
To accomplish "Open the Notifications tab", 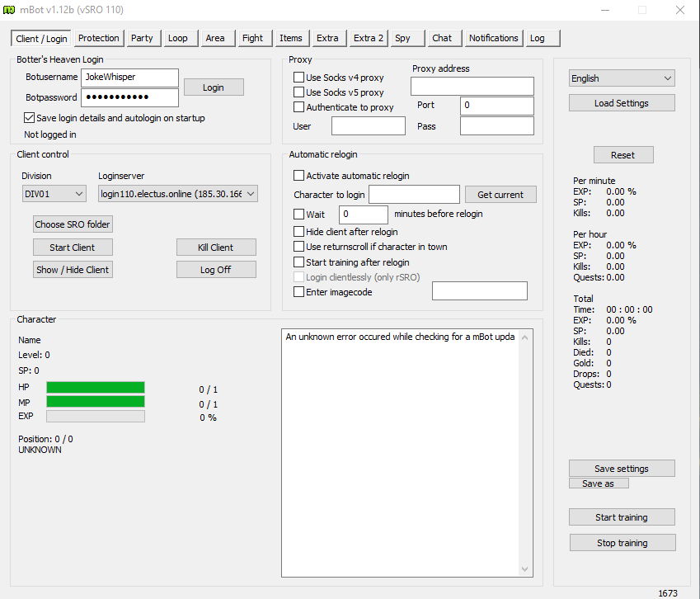I will [493, 38].
